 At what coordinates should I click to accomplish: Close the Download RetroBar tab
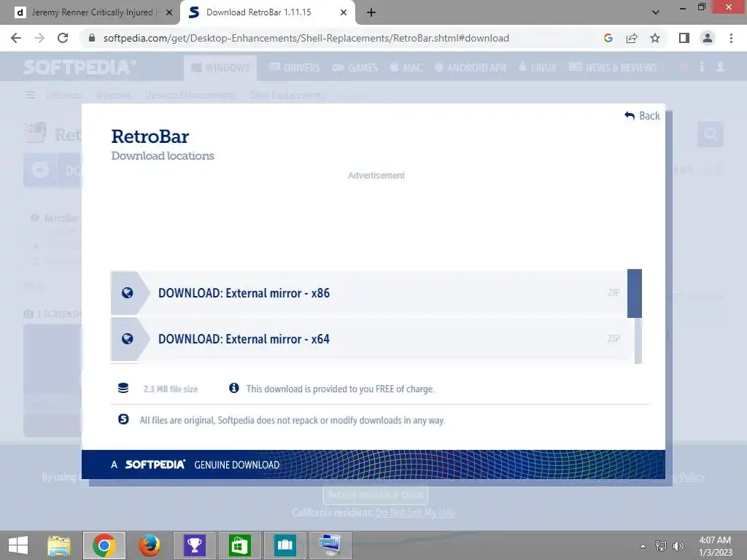pyautogui.click(x=344, y=12)
